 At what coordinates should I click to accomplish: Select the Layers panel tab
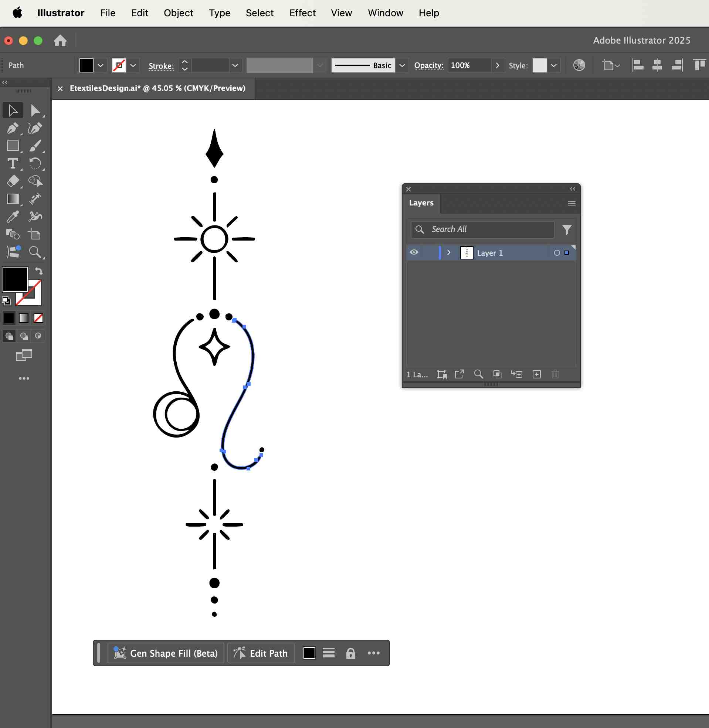(x=421, y=203)
